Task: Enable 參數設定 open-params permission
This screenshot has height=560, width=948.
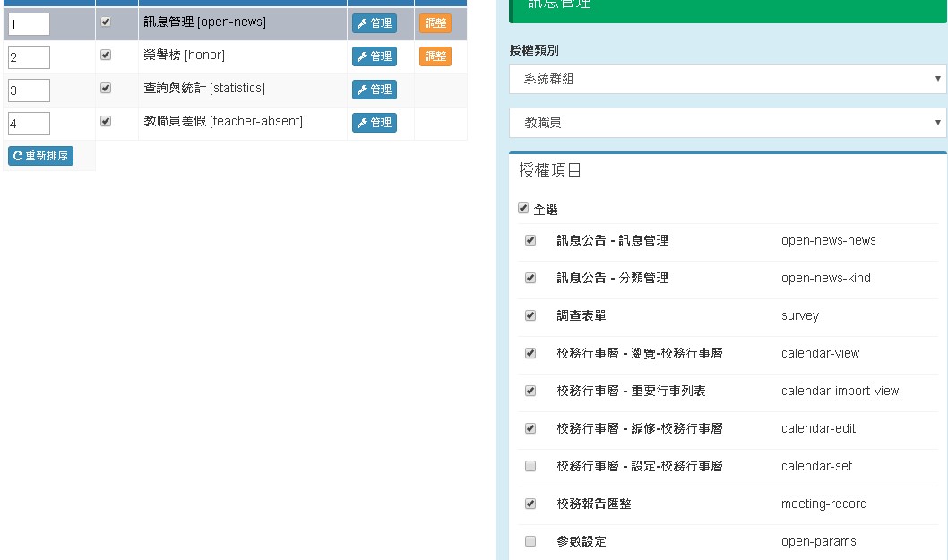Action: click(530, 540)
